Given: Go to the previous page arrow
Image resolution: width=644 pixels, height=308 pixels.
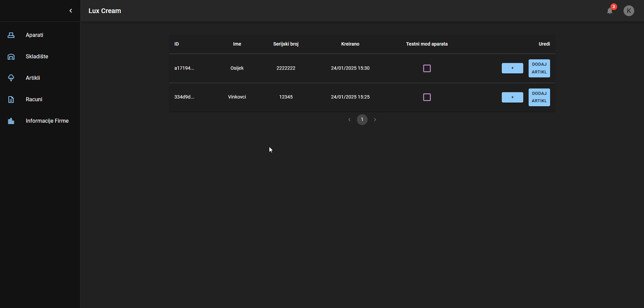Looking at the screenshot, I should point(350,120).
